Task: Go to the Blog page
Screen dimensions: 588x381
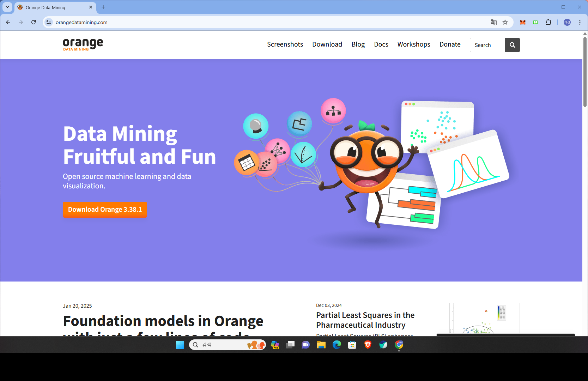Action: point(358,44)
